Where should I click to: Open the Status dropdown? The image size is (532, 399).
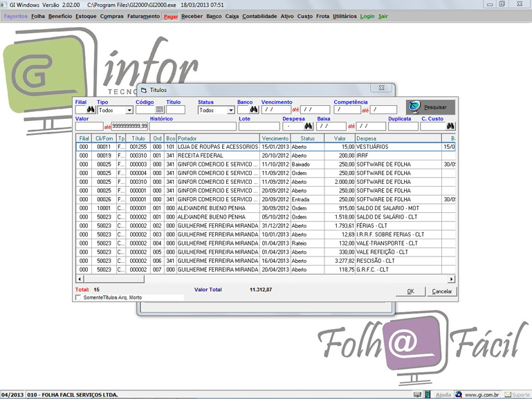(230, 110)
